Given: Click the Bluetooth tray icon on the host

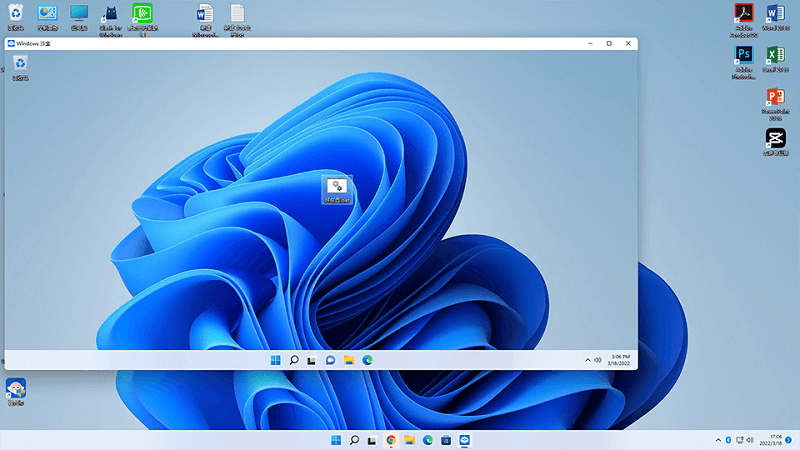Looking at the screenshot, I should click(x=728, y=440).
